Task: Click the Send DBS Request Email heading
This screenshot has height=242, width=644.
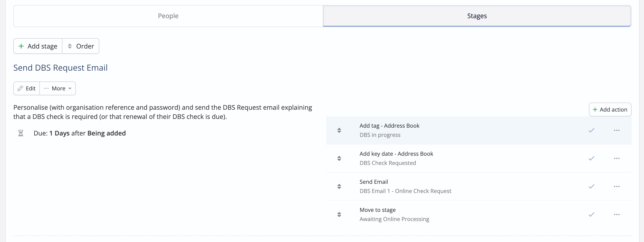Action: click(60, 67)
